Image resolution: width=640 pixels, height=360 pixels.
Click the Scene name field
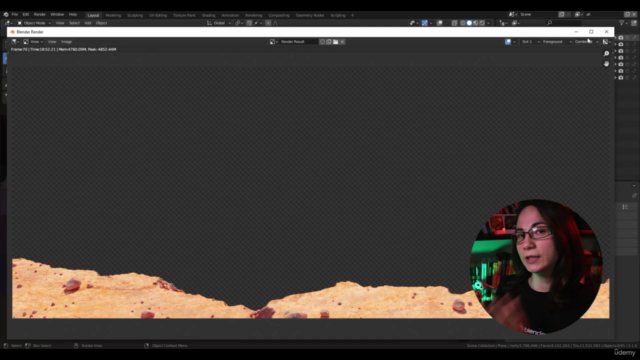click(538, 14)
